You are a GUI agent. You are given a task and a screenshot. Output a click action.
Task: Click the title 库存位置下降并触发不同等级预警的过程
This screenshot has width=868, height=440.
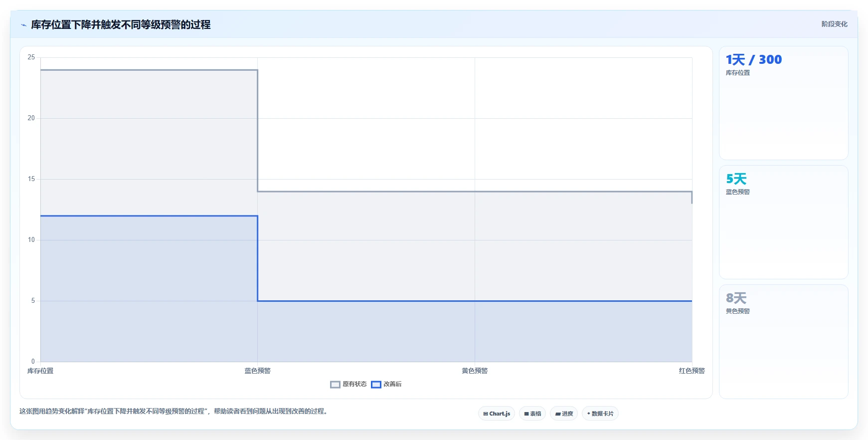pos(121,24)
